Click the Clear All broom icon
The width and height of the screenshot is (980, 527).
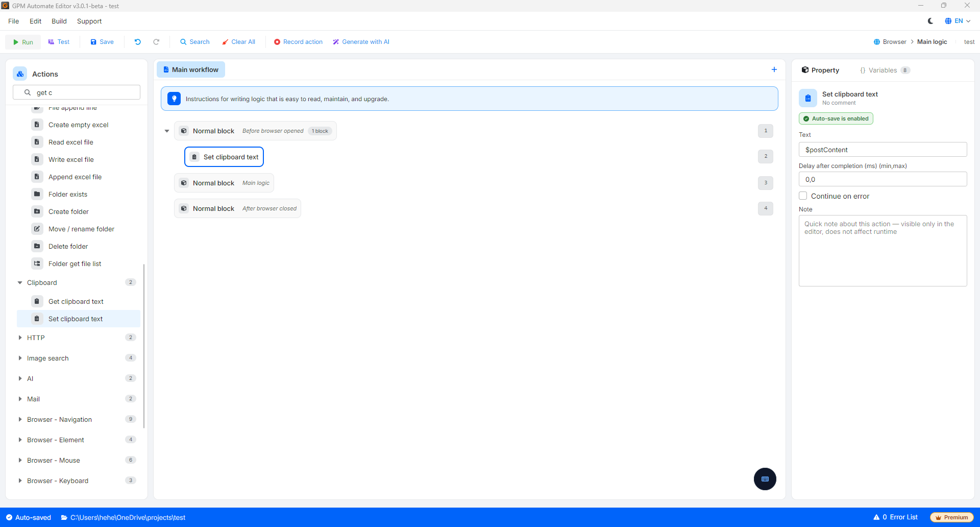(x=225, y=42)
